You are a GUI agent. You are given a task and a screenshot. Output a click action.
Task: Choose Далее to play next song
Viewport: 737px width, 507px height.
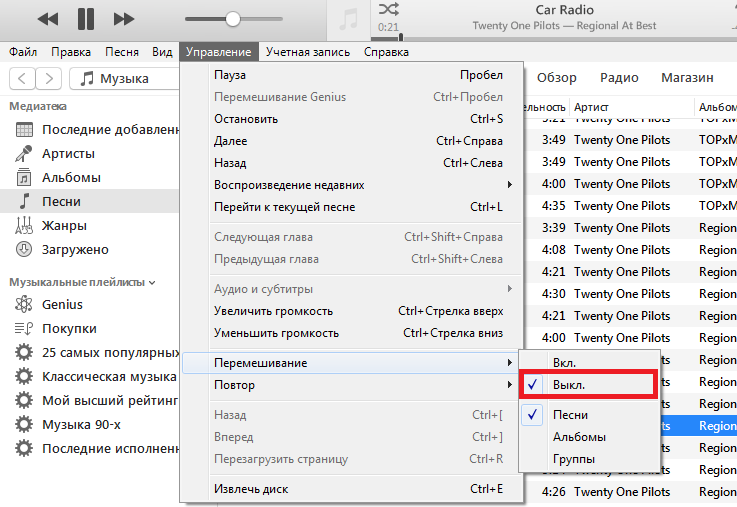[352, 141]
